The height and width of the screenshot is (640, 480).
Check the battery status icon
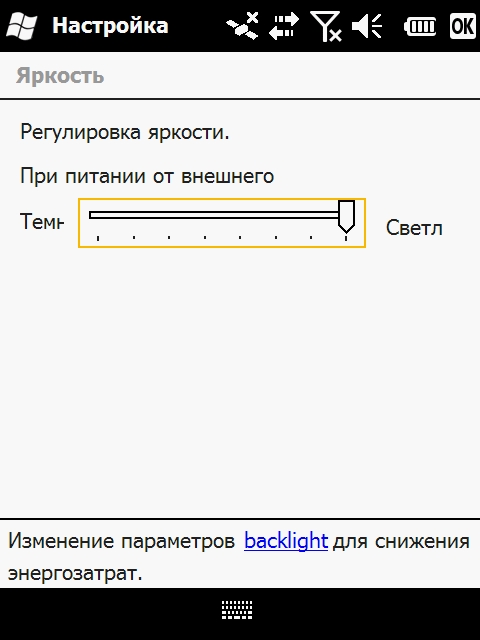click(420, 27)
